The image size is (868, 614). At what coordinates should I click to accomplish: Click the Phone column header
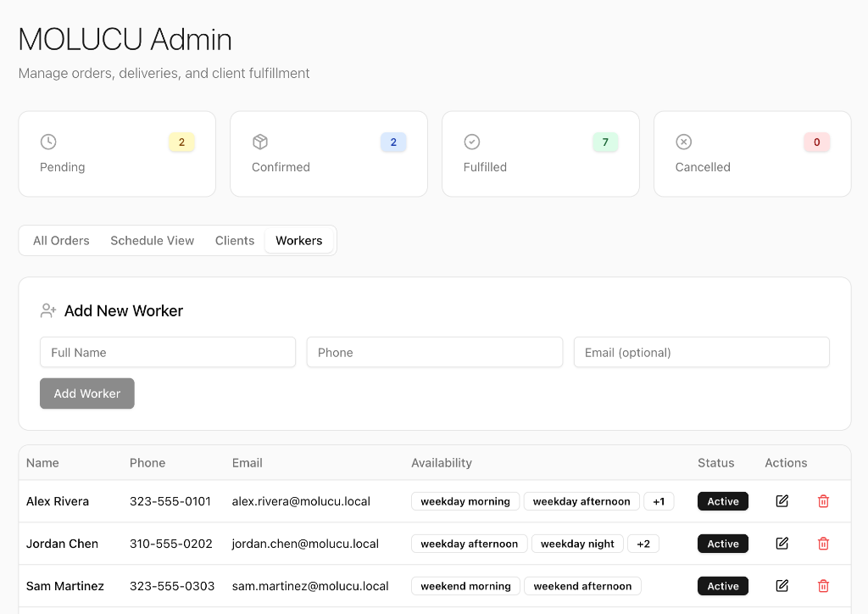coord(147,463)
